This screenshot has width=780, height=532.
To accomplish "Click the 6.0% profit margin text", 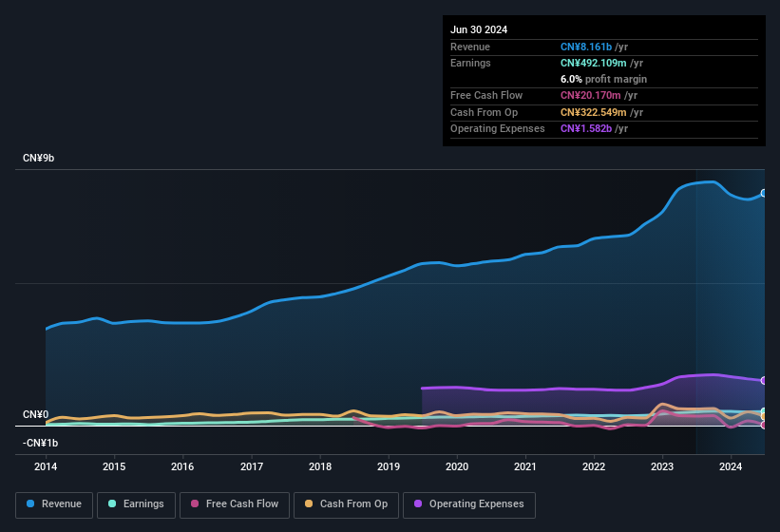I will [603, 79].
